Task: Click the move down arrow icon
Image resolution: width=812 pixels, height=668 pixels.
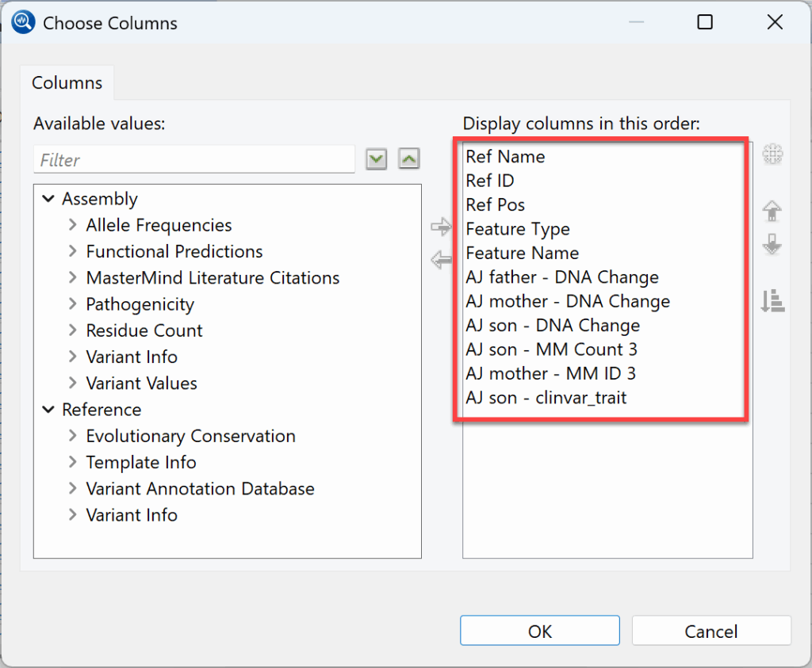Action: pos(772,244)
